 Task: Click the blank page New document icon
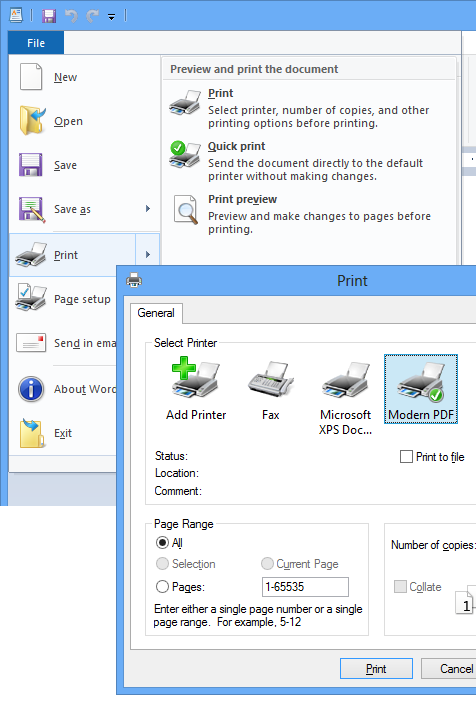[x=31, y=77]
